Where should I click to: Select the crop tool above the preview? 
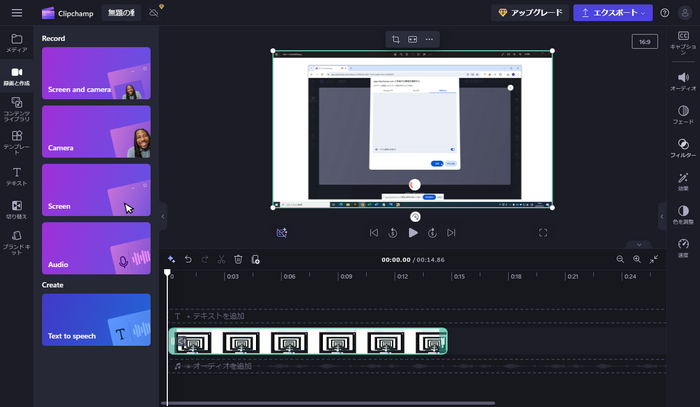click(x=396, y=39)
